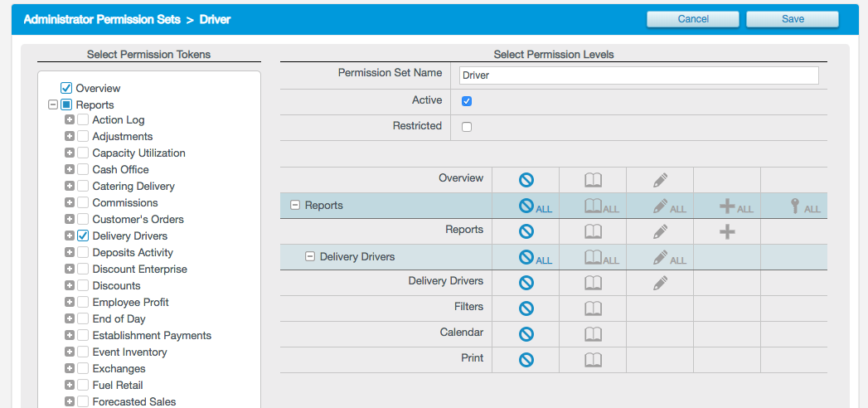Set Print row to no-access icon

click(526, 360)
